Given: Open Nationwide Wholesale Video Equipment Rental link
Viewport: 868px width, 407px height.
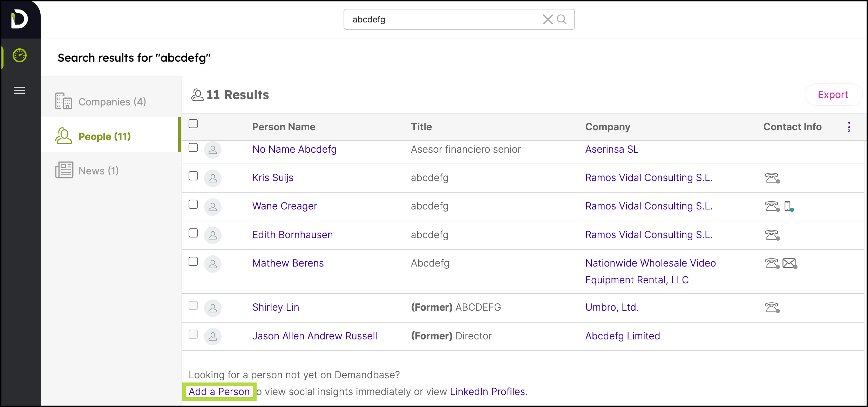Looking at the screenshot, I should click(x=651, y=271).
